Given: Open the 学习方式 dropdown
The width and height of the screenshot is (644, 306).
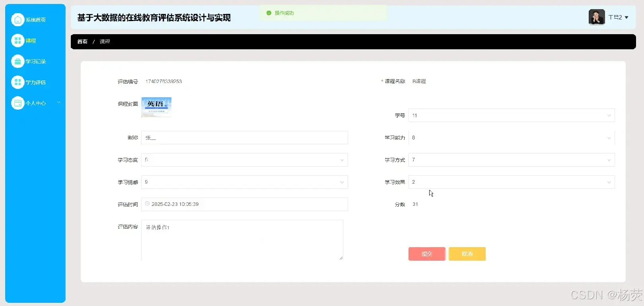Looking at the screenshot, I should click(512, 160).
